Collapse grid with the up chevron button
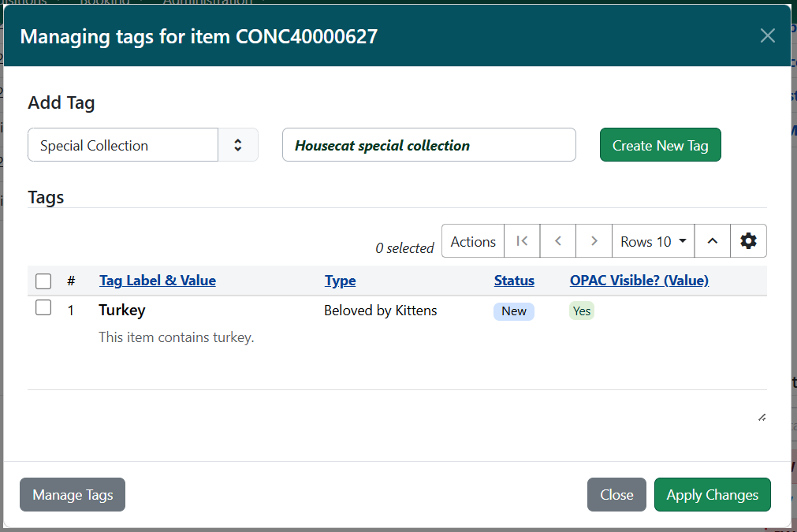The height and width of the screenshot is (532, 797). point(712,241)
